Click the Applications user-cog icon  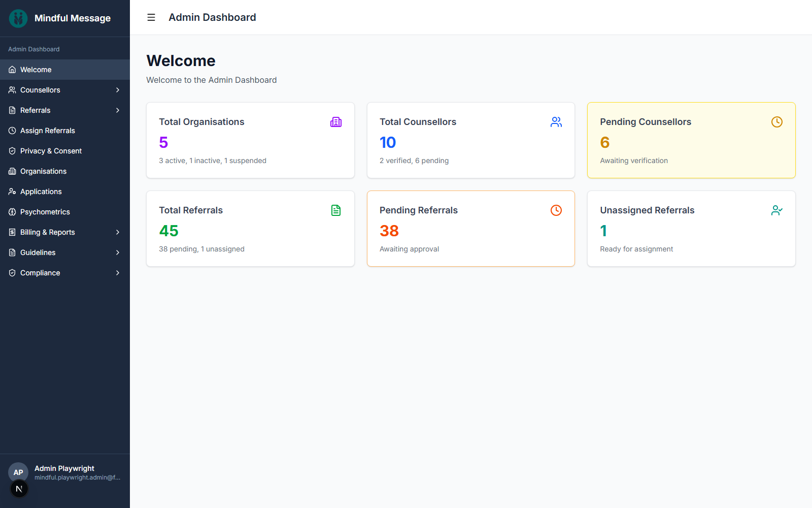(x=12, y=192)
